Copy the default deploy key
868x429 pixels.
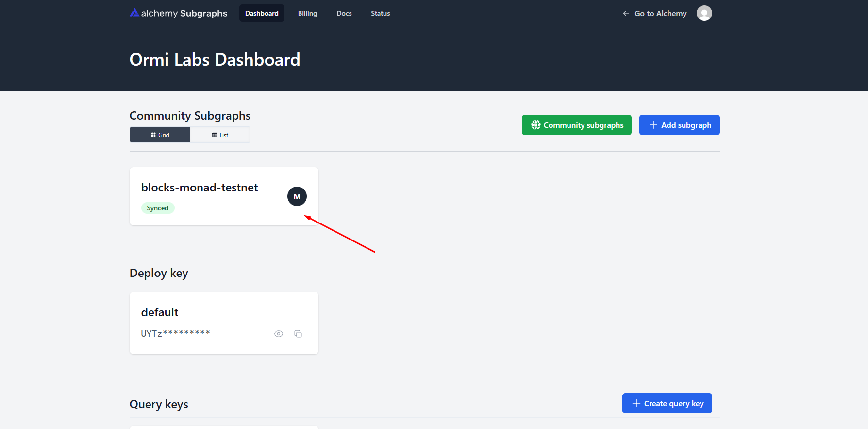(x=298, y=334)
